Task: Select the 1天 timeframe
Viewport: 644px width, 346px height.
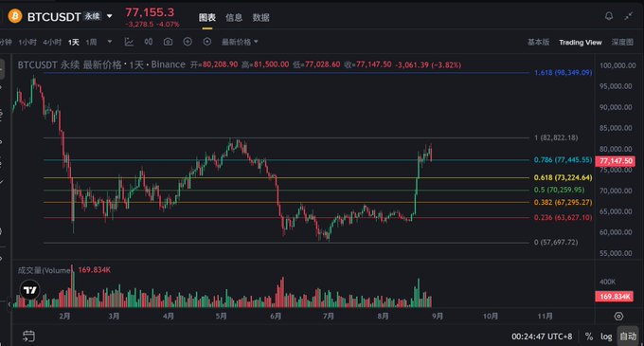Action: point(74,42)
